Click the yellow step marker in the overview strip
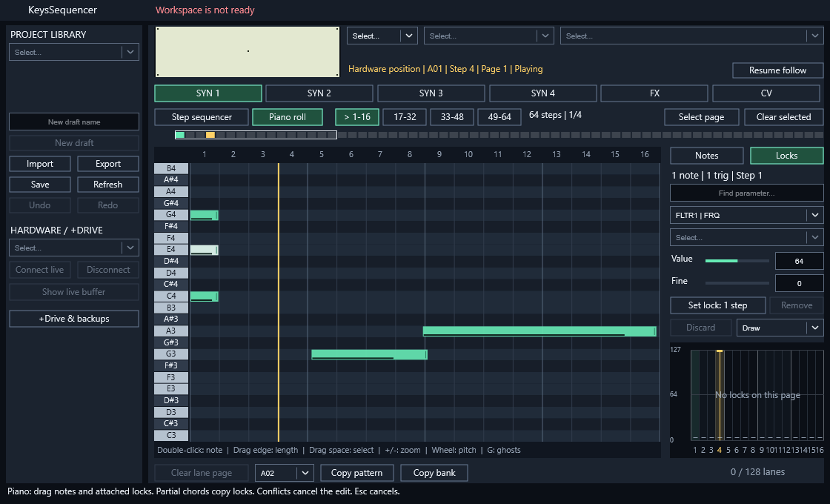 tap(210, 135)
